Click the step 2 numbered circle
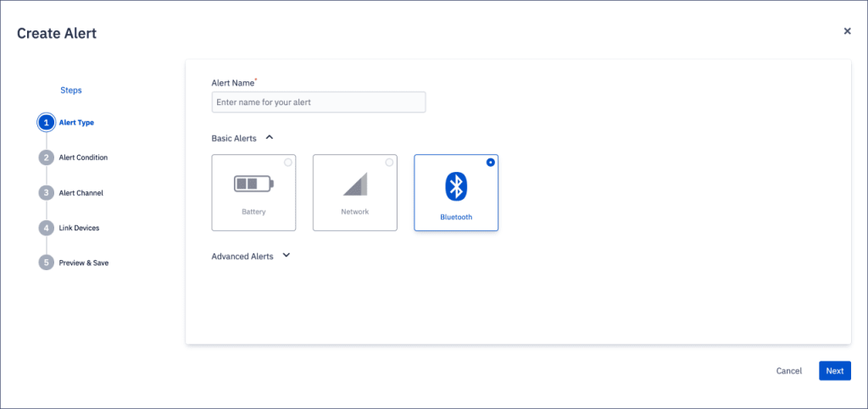Viewport: 868px width, 409px height. point(46,158)
